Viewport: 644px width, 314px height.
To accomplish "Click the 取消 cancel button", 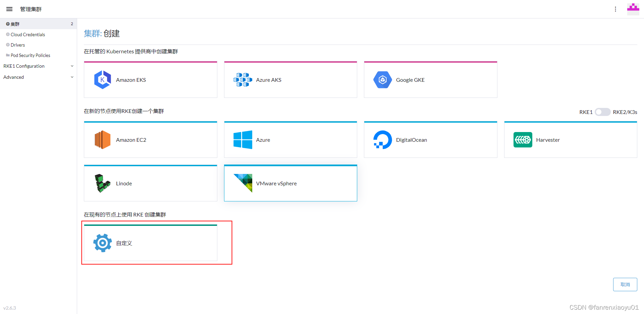I will tap(625, 285).
